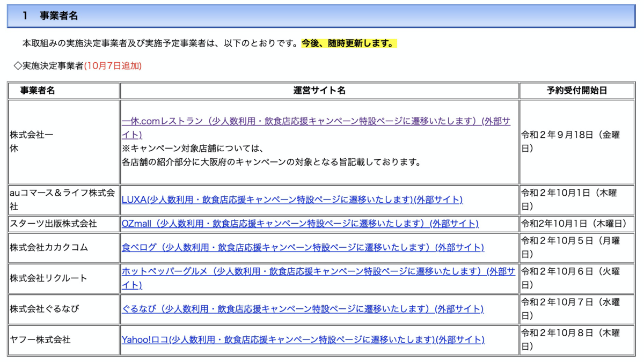Click the sentence starting 本取組みの実施決定事業者
This screenshot has height=362, width=644.
[x=161, y=43]
